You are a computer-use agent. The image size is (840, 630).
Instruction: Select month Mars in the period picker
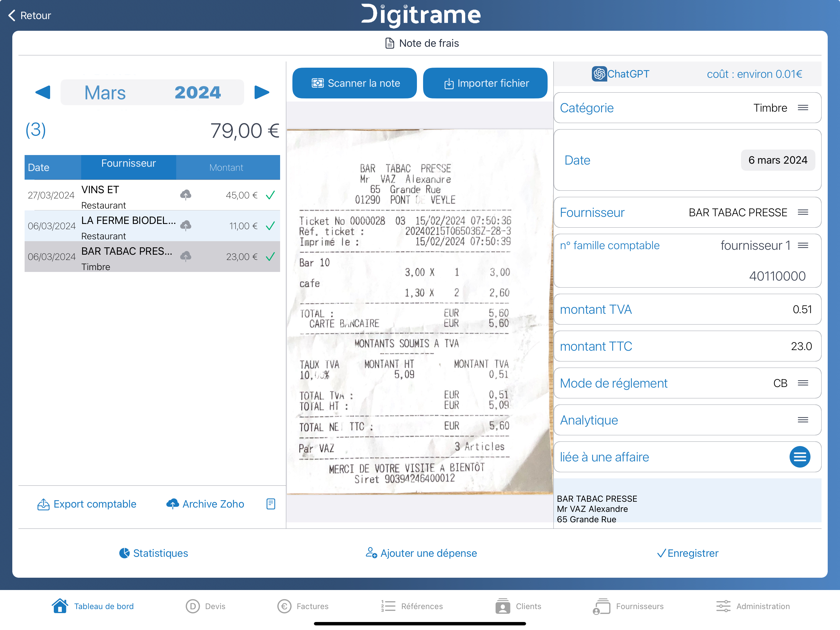point(105,92)
